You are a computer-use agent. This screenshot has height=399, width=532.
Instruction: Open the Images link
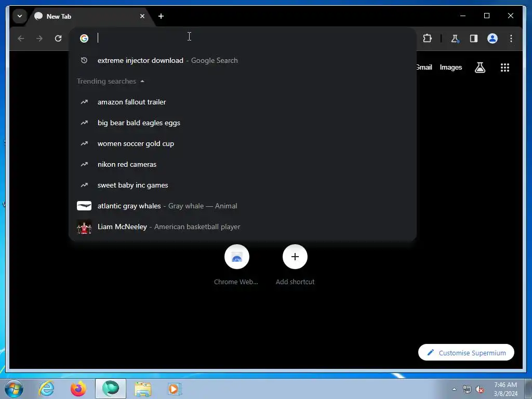tap(450, 67)
